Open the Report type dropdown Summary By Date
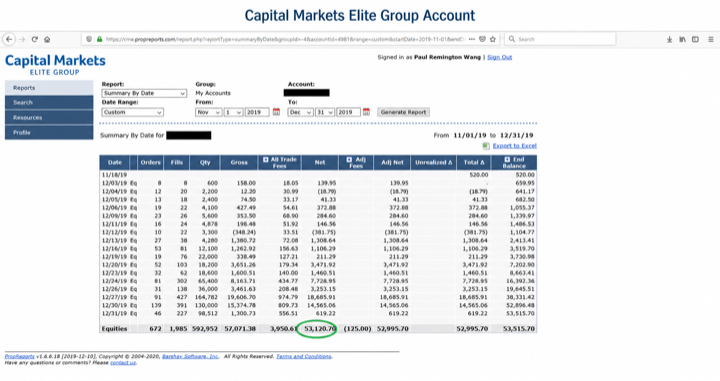Image resolution: width=720 pixels, height=381 pixels. (x=144, y=93)
